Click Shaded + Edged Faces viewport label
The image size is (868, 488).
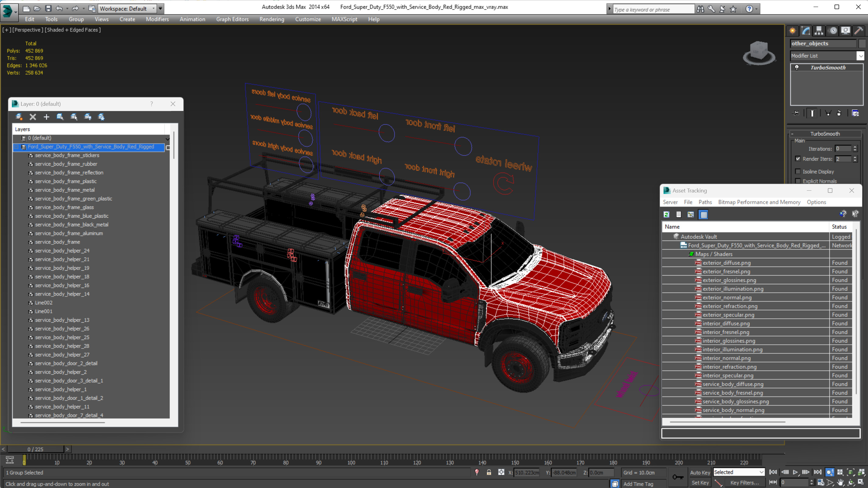pos(73,30)
